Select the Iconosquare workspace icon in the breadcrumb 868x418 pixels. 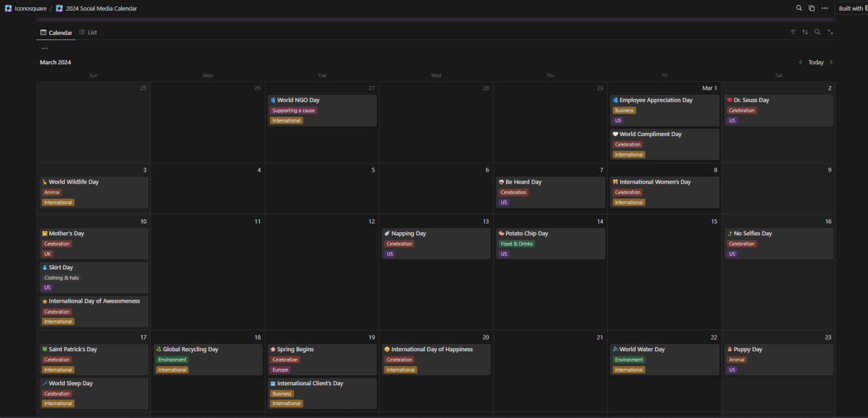tap(7, 8)
